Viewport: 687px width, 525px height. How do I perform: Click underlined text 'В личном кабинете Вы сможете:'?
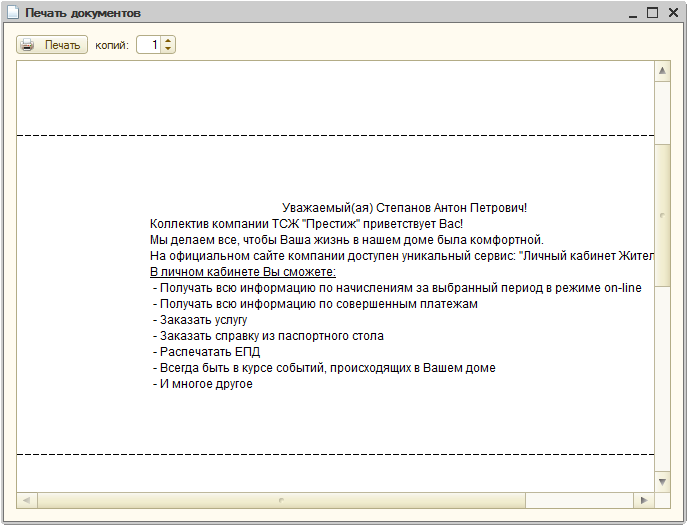tap(243, 272)
